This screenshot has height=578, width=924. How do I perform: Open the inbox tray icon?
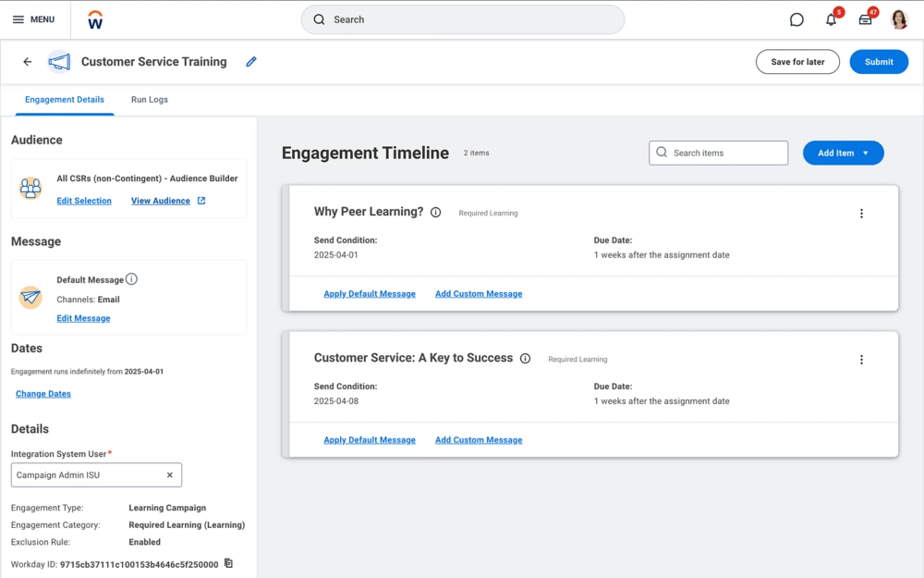(x=865, y=19)
